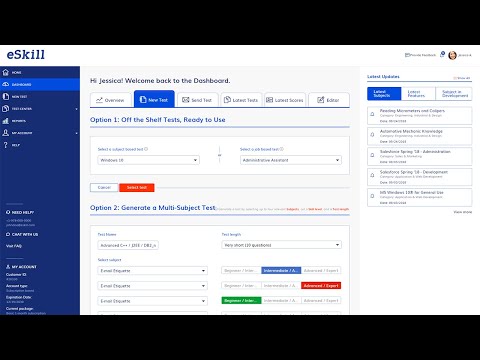Viewport: 480px width, 360px height.
Task: Expand the My Account sidebar submenu arrow
Action: 76,133
